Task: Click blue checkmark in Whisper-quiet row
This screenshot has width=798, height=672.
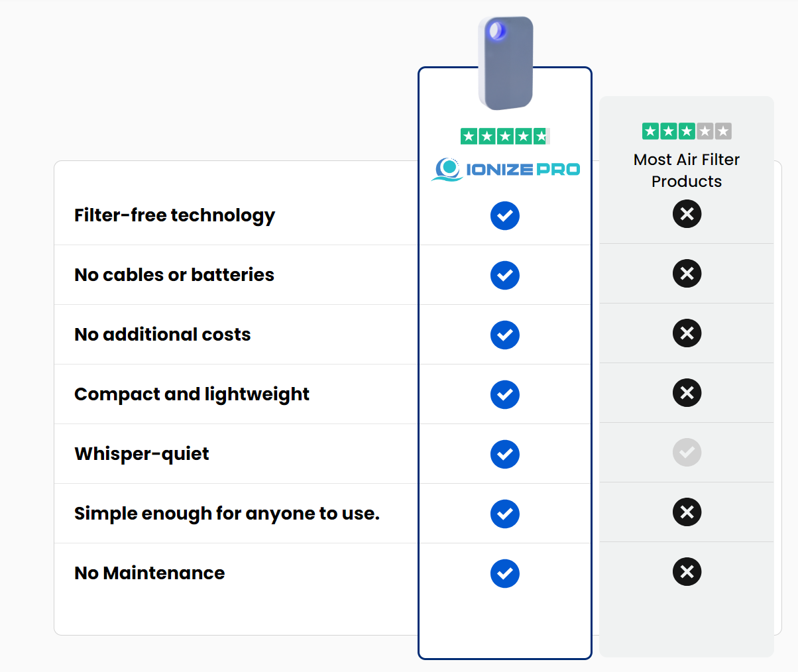Action: [505, 455]
